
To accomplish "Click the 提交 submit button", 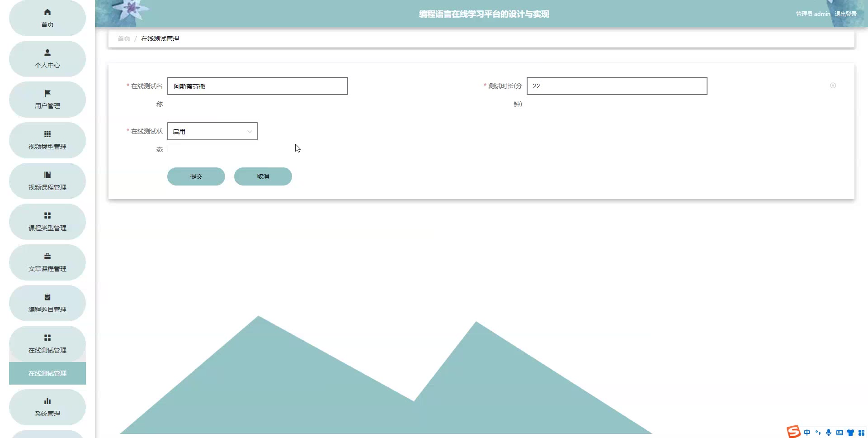I will [x=196, y=176].
